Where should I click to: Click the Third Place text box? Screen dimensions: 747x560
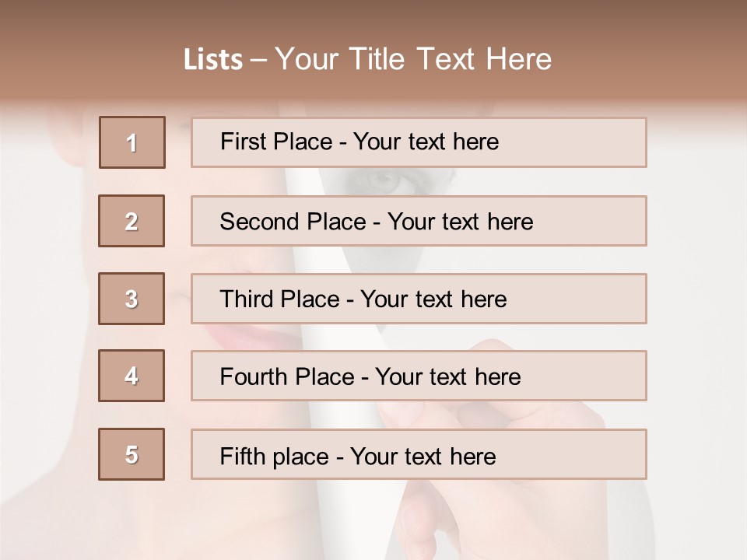tap(419, 299)
